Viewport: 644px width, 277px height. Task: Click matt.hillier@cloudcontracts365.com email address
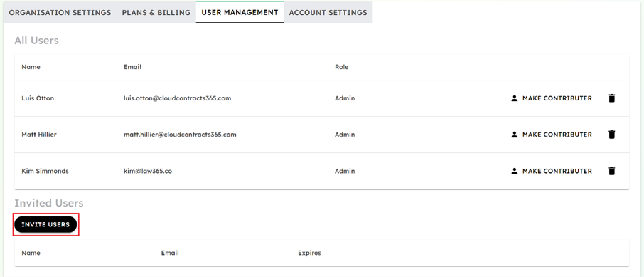[x=180, y=135]
